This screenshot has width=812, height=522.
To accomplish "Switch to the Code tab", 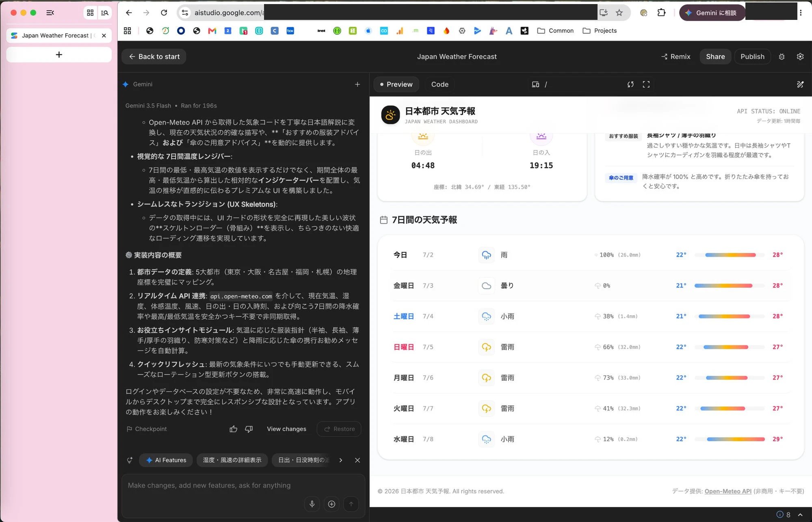I will coord(440,84).
